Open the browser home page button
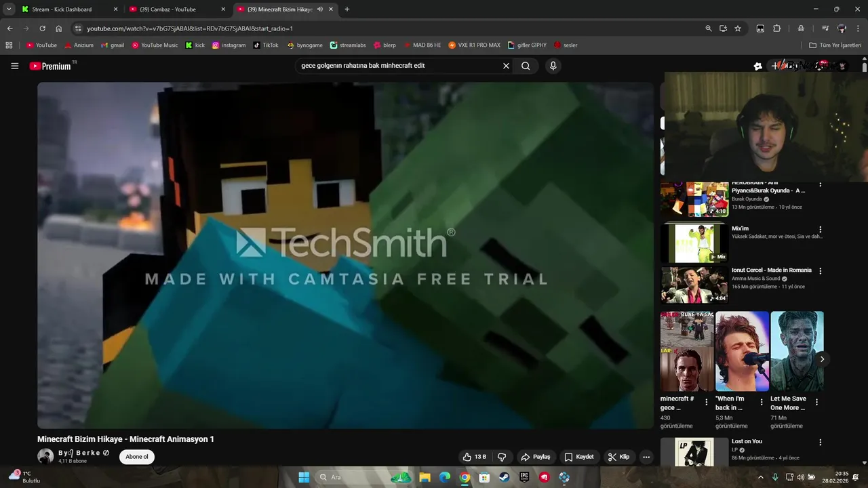This screenshot has height=488, width=868. tap(59, 28)
